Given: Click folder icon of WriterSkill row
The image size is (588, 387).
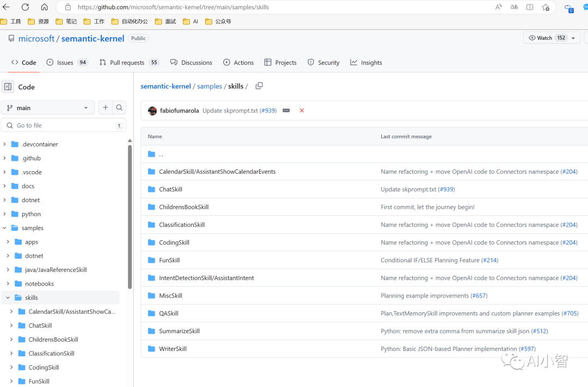Looking at the screenshot, I should pyautogui.click(x=151, y=349).
